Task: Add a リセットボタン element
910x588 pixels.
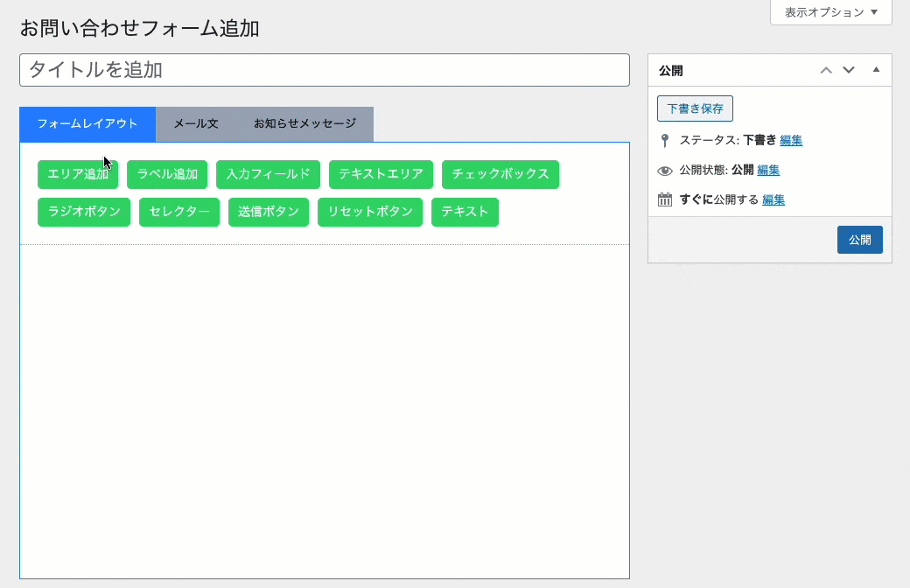Action: pos(370,212)
